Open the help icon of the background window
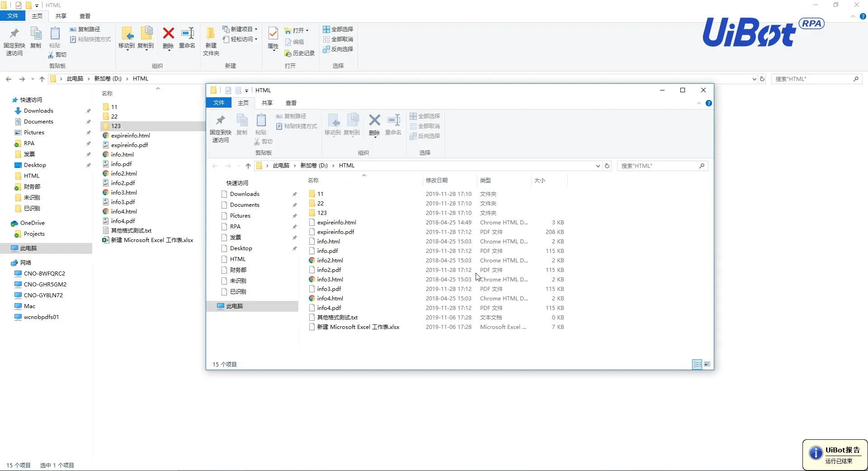This screenshot has height=471, width=868. 863,16
